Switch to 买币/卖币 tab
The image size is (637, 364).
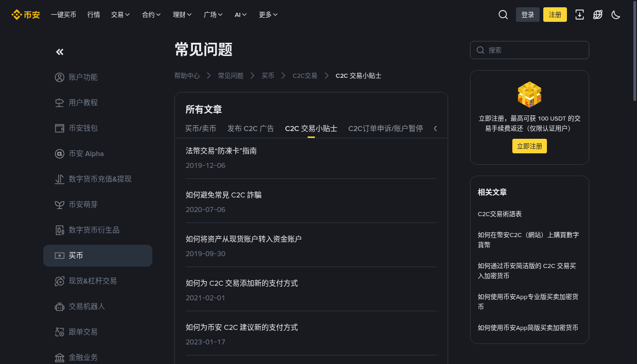pyautogui.click(x=201, y=128)
